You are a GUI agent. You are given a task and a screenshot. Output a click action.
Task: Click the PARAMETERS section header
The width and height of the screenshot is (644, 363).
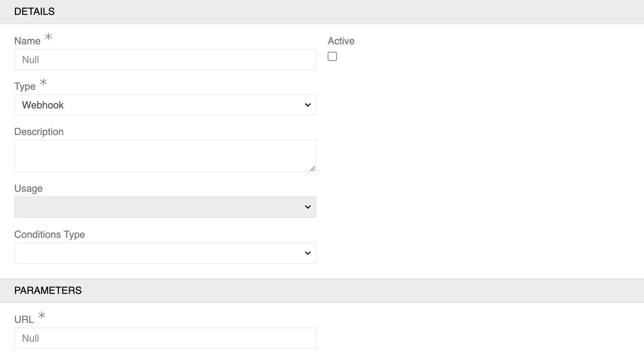point(48,290)
